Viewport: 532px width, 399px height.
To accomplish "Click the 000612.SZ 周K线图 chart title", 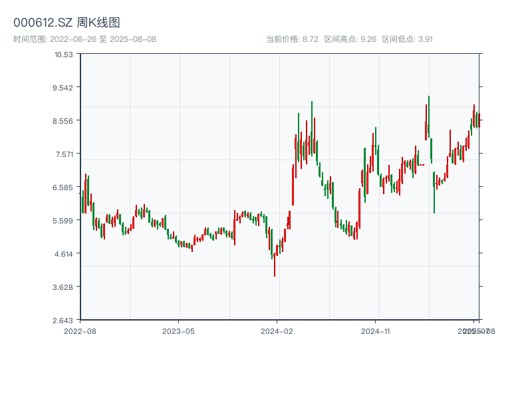I will tap(66, 23).
